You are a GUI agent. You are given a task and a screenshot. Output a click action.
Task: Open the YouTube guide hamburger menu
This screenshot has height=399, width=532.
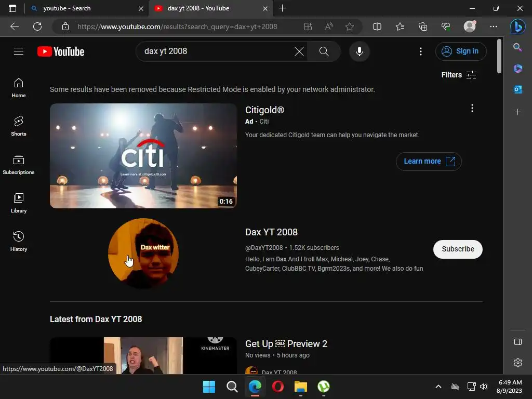pos(19,51)
